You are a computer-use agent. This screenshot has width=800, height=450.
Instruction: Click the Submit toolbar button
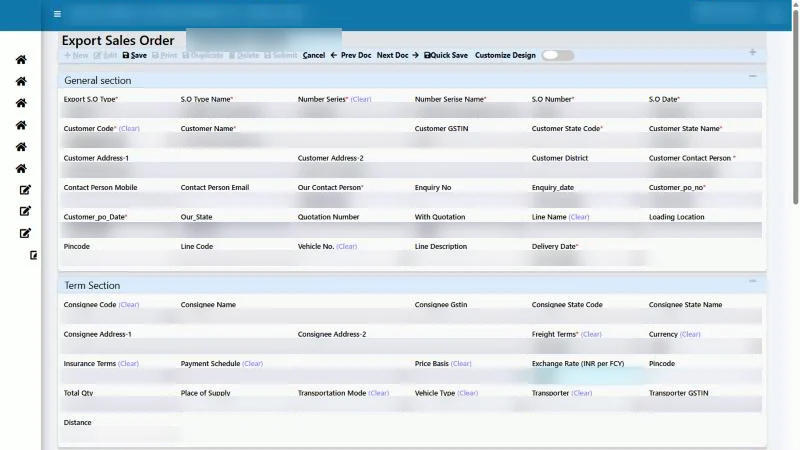point(281,55)
